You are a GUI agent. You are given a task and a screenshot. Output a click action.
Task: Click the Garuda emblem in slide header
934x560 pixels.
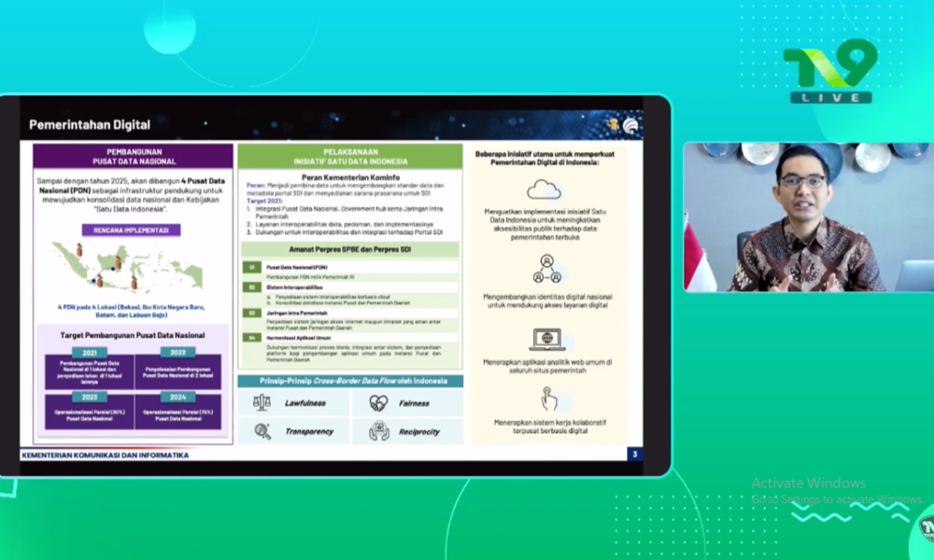[x=613, y=124]
